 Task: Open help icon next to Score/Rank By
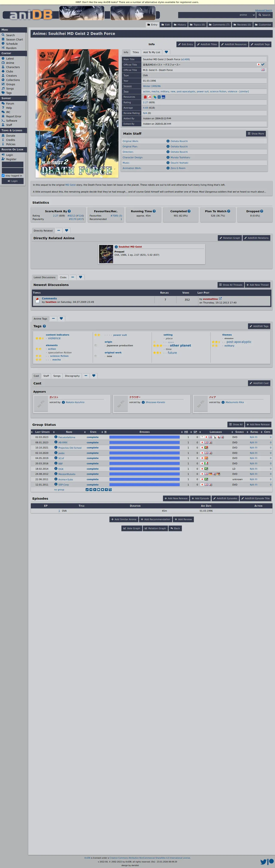coord(69,211)
